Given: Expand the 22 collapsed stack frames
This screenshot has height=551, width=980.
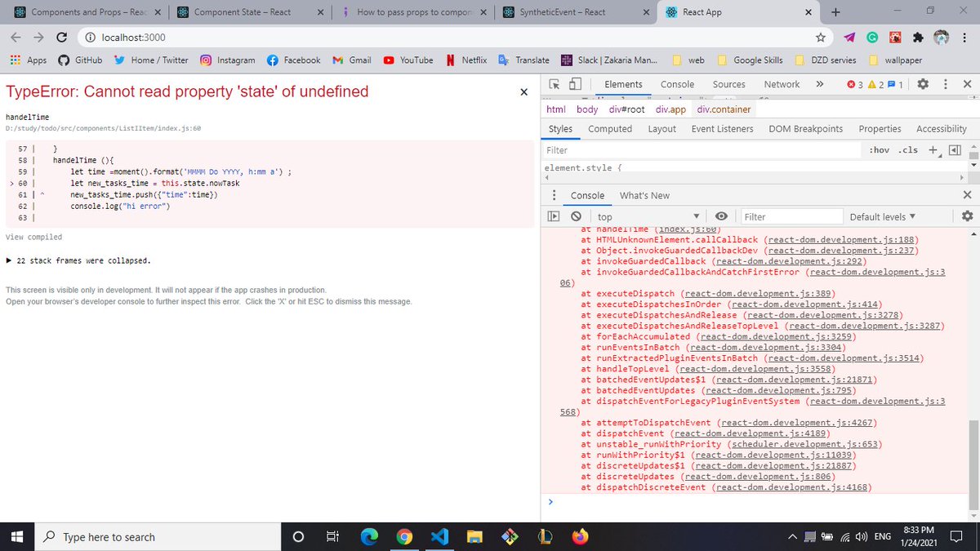Looking at the screenshot, I should [x=78, y=260].
